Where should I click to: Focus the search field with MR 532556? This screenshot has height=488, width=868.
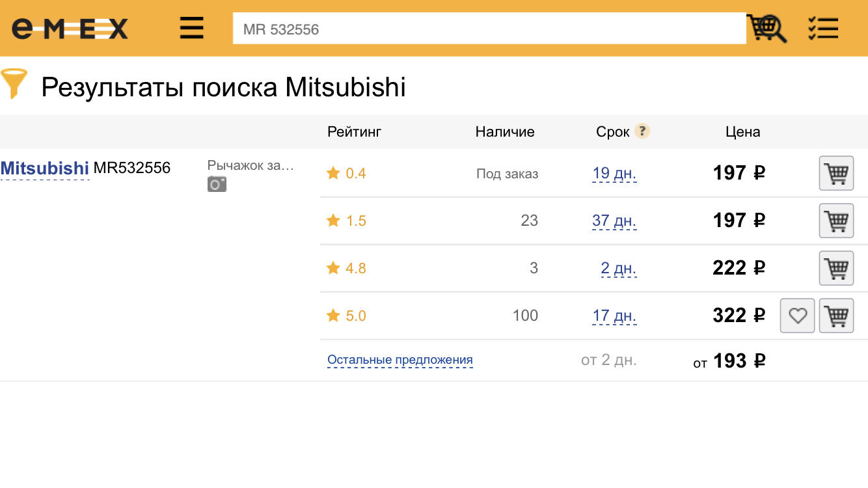click(x=489, y=29)
